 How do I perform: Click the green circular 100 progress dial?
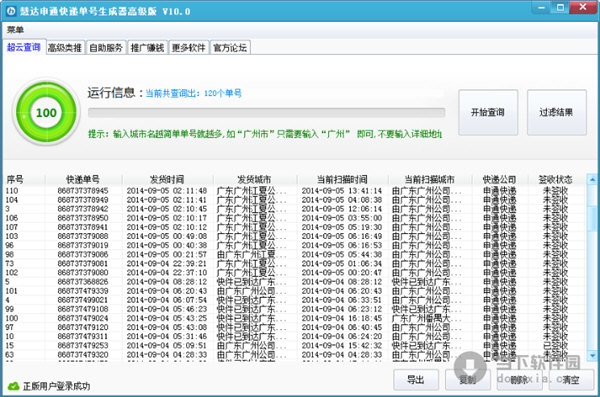[46, 113]
